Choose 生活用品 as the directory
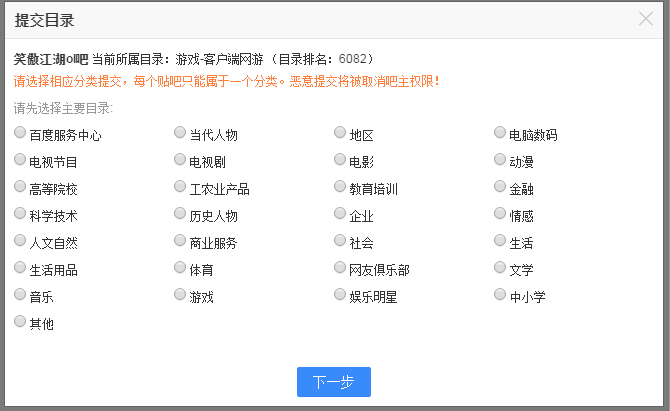This screenshot has width=670, height=411. [x=20, y=267]
